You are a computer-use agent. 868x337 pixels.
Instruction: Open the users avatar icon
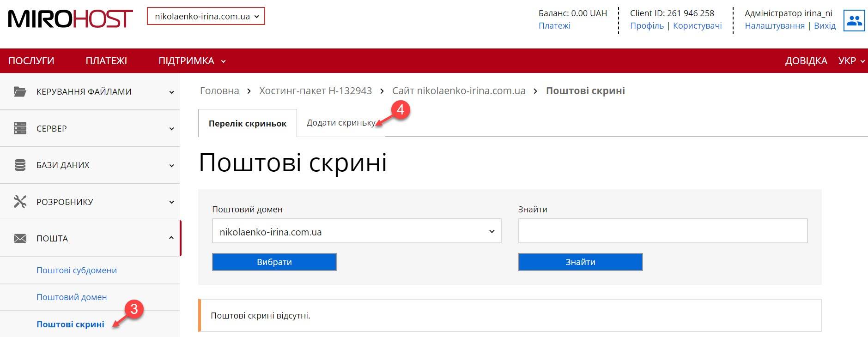(x=854, y=20)
